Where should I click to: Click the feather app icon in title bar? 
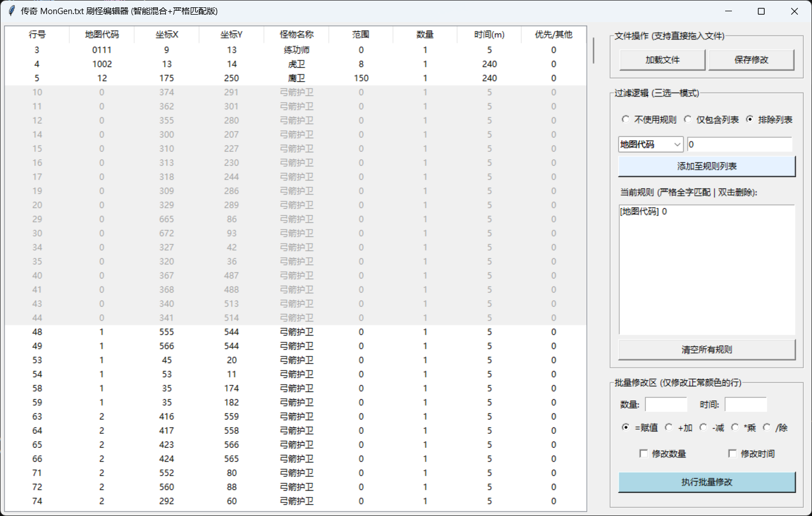(11, 11)
